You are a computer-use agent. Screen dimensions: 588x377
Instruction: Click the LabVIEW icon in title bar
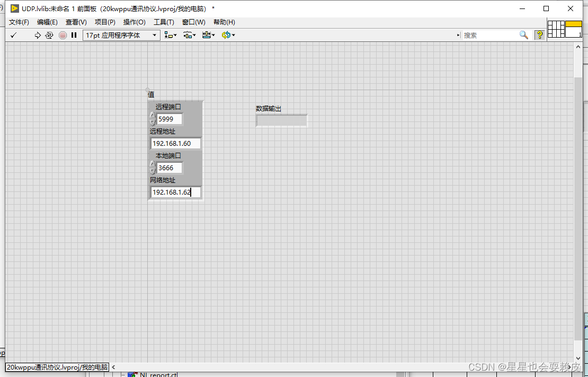pyautogui.click(x=15, y=8)
